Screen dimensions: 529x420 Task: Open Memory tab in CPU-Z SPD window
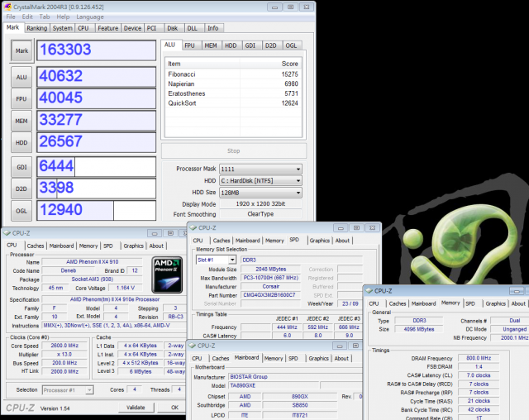pyautogui.click(x=274, y=241)
